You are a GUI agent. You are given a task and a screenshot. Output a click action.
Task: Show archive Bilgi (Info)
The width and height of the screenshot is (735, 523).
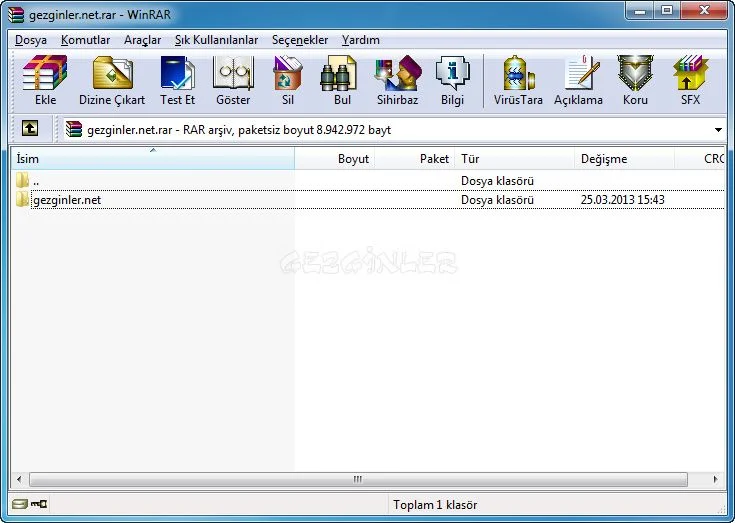pyautogui.click(x=452, y=80)
